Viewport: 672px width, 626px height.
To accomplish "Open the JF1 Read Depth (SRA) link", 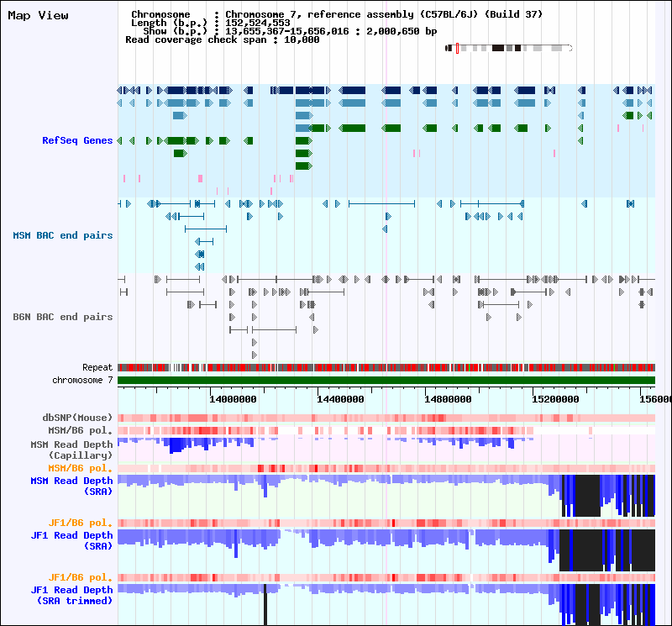I will tap(71, 540).
